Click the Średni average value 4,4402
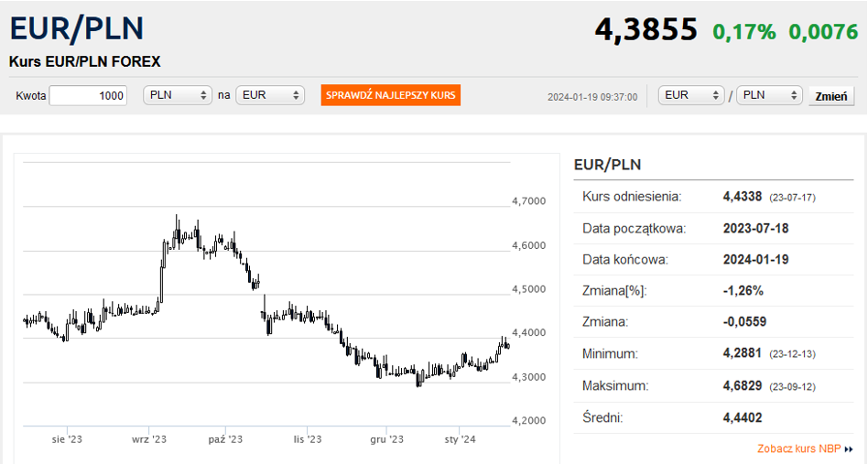Screen dimensions: 868x464 [x=743, y=418]
